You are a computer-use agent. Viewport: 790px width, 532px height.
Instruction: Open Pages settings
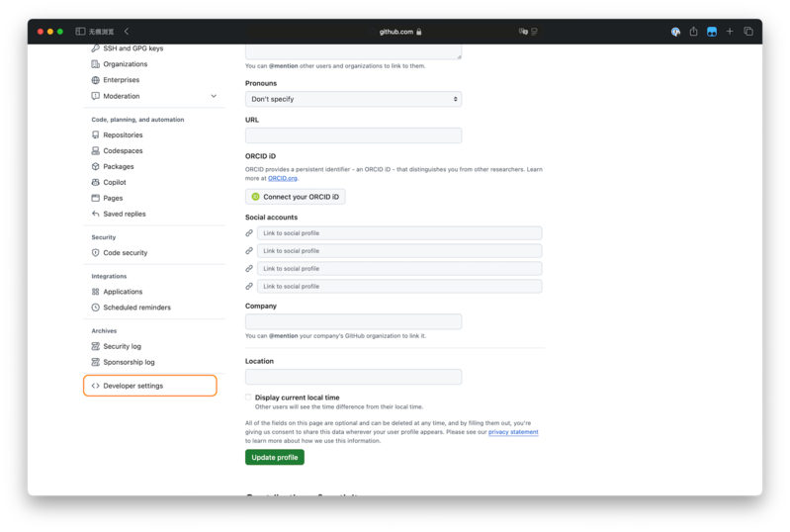click(x=113, y=198)
